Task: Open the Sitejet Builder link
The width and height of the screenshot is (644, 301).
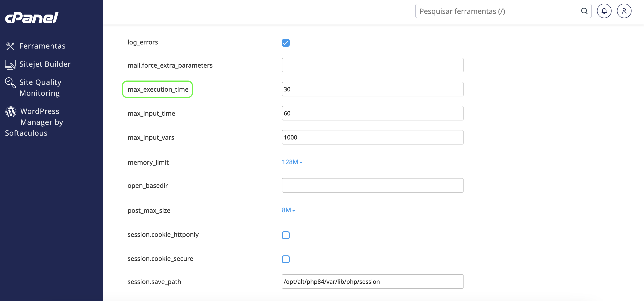Action: [38, 64]
